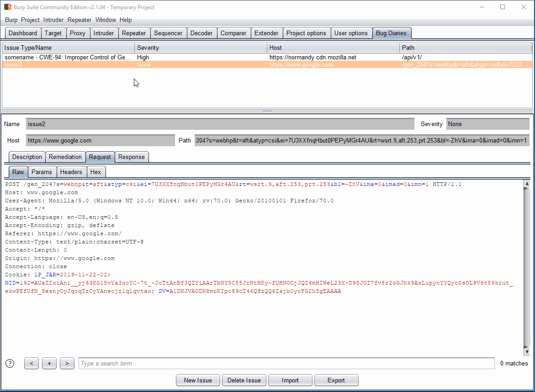
Task: Click the split pane divider handle
Action: click(267, 111)
